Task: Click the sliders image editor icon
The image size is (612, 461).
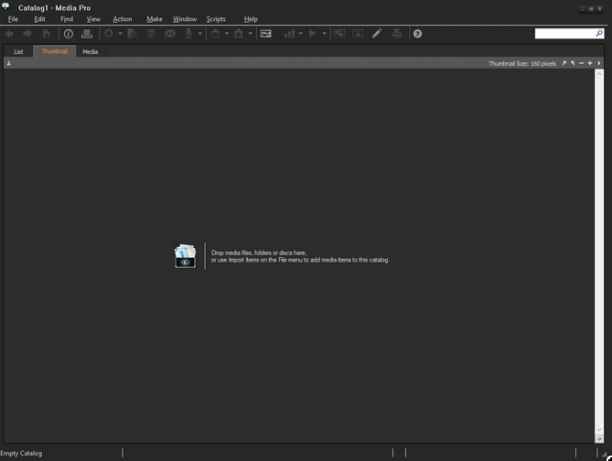Action: tap(266, 34)
